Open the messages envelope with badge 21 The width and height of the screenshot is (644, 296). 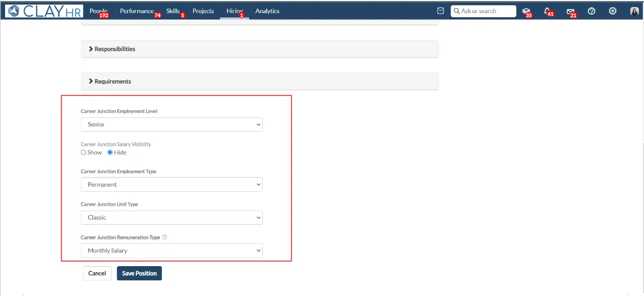[571, 12]
